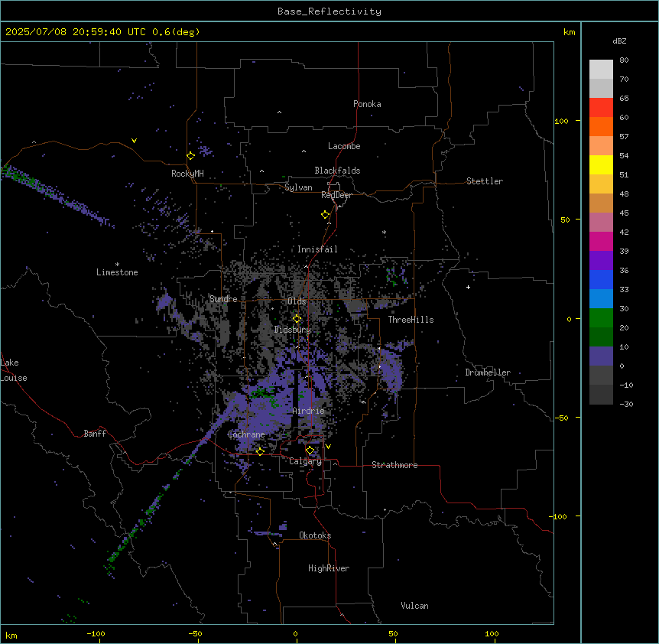Image resolution: width=659 pixels, height=644 pixels.
Task: Select the purple 36-39 dBZ legend swatch
Action: click(x=601, y=261)
